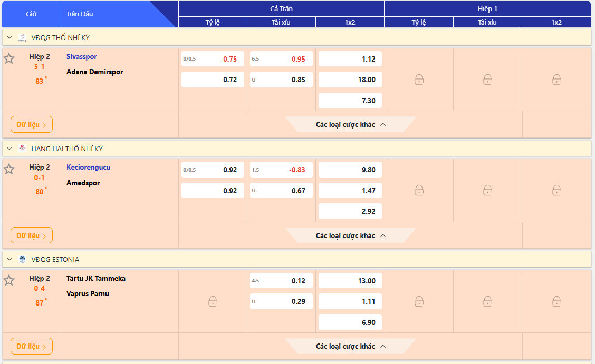Pick over 6.5 odds -0.95
The image size is (595, 364).
coord(281,58)
